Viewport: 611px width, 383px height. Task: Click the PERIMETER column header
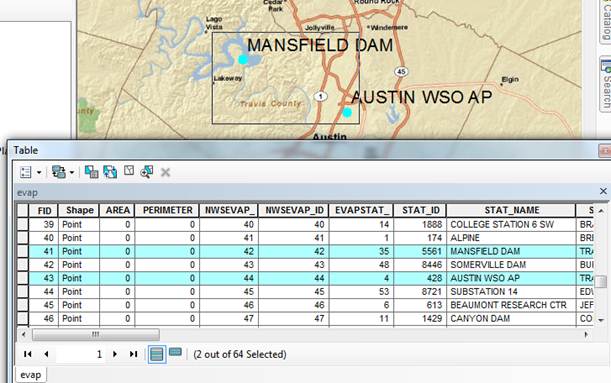(x=167, y=210)
